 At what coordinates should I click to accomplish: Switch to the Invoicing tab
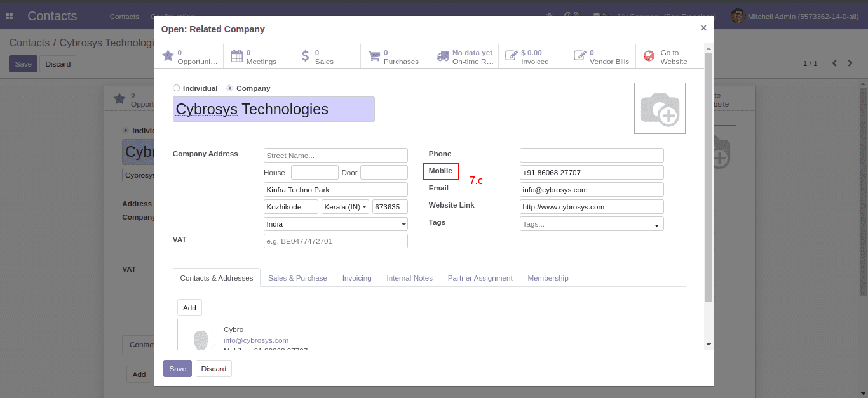pos(356,278)
